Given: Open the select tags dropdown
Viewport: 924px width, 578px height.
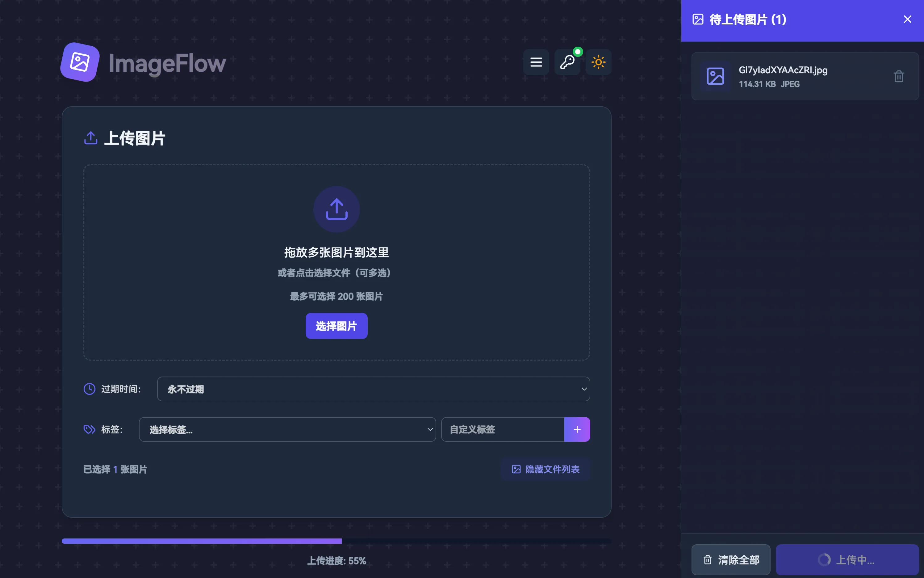Looking at the screenshot, I should point(287,429).
